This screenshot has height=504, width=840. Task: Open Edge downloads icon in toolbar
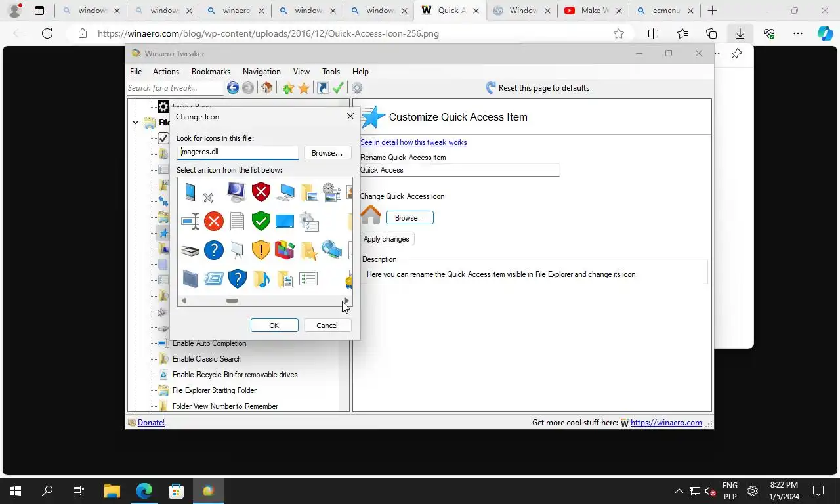(740, 33)
